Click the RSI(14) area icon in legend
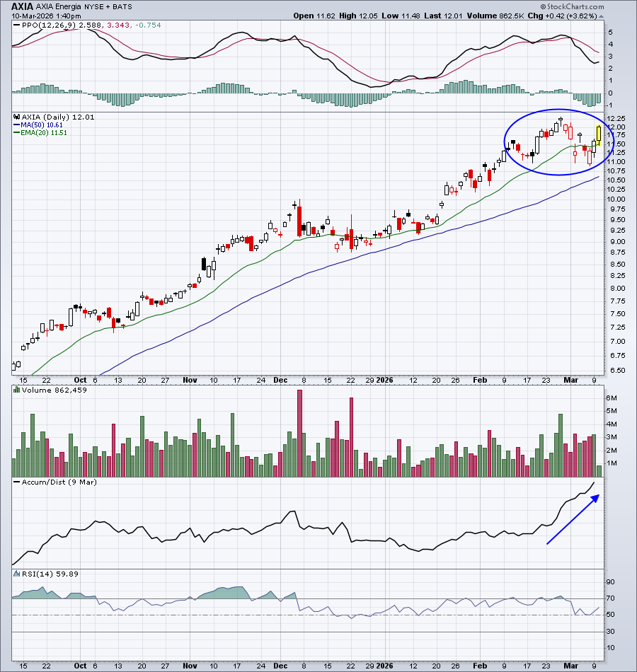This screenshot has height=672, width=637. (17, 574)
